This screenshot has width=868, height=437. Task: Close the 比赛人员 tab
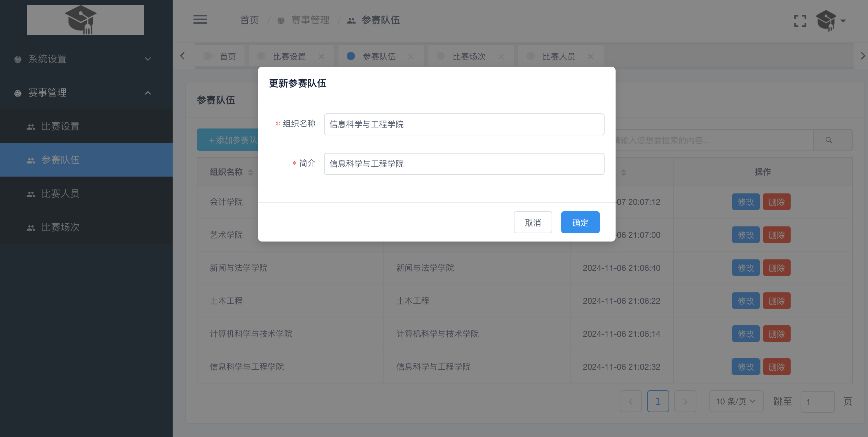pos(591,56)
